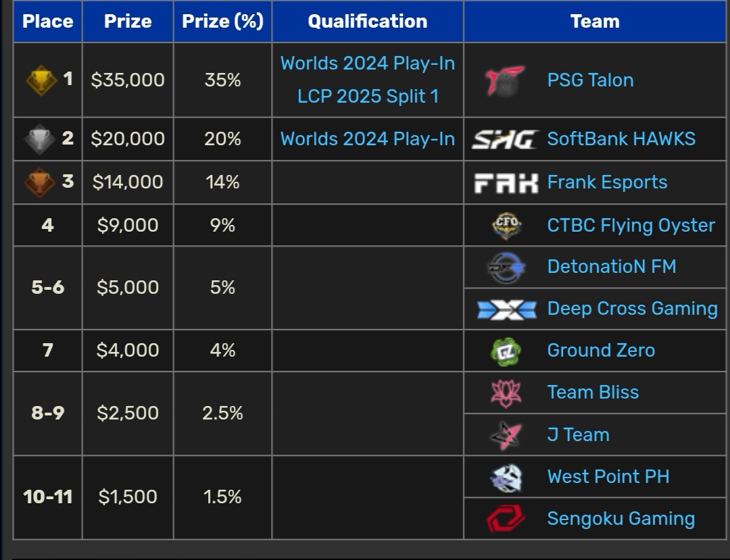Image resolution: width=730 pixels, height=560 pixels.
Task: Click the SoftBank HAWKS SHG logo
Action: (505, 139)
